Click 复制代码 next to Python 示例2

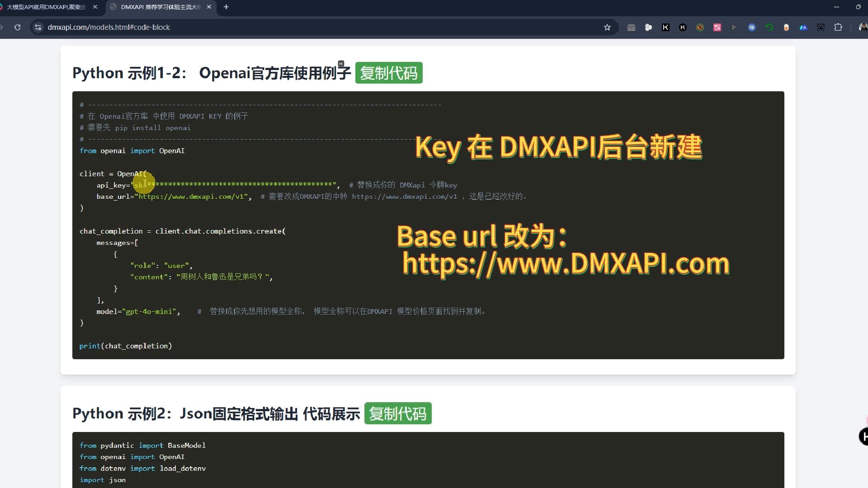(397, 413)
